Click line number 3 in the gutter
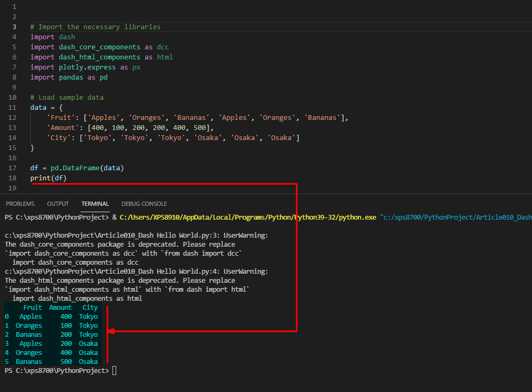Image resolution: width=532 pixels, height=392 pixels. [14, 27]
